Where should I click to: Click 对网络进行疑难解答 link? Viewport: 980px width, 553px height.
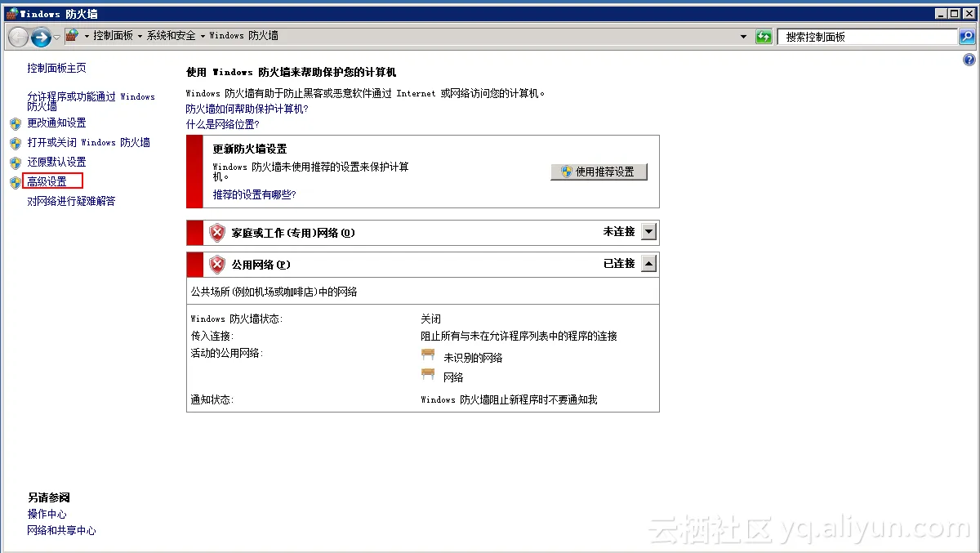pyautogui.click(x=71, y=202)
